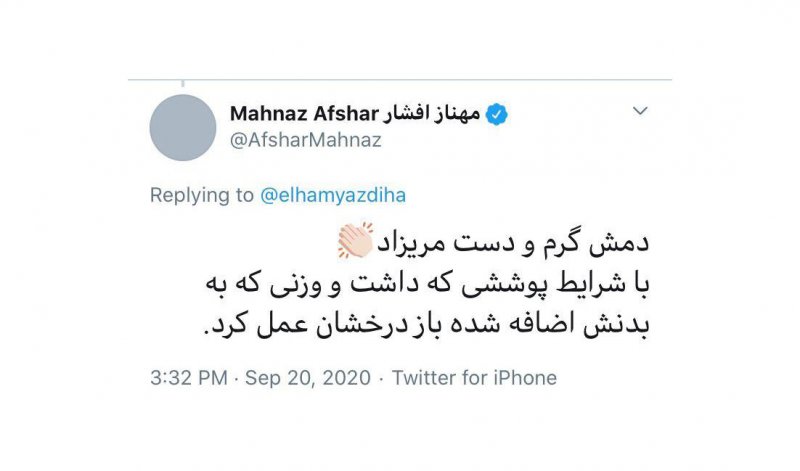The height and width of the screenshot is (471, 800).
Task: Click the blue verified badge
Action: pyautogui.click(x=496, y=115)
